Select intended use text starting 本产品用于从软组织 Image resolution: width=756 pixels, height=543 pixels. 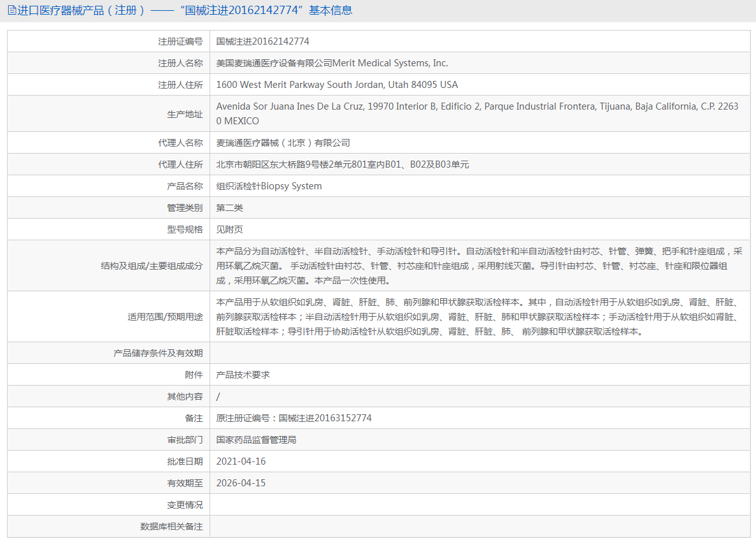(477, 317)
